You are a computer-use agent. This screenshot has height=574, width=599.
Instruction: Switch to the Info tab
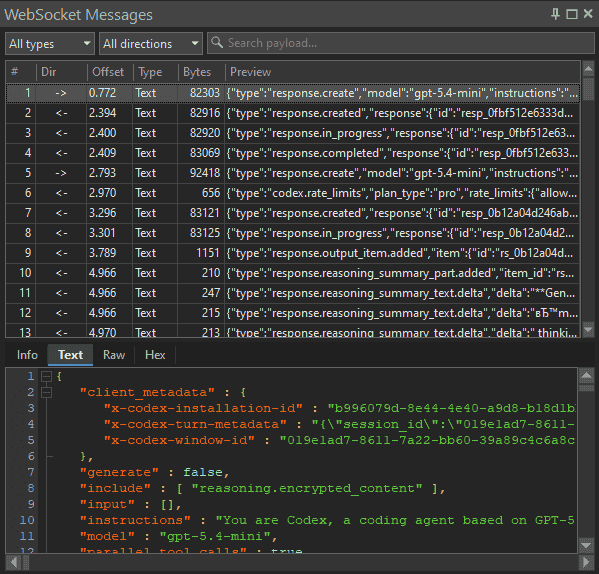pos(27,355)
